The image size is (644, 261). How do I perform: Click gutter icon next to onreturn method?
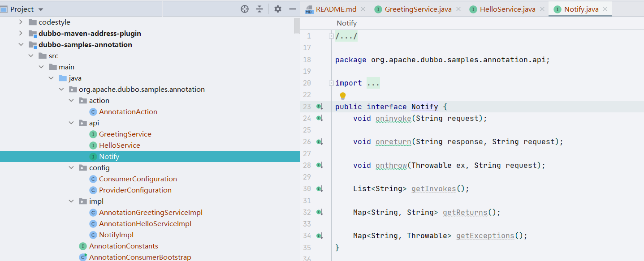[320, 142]
